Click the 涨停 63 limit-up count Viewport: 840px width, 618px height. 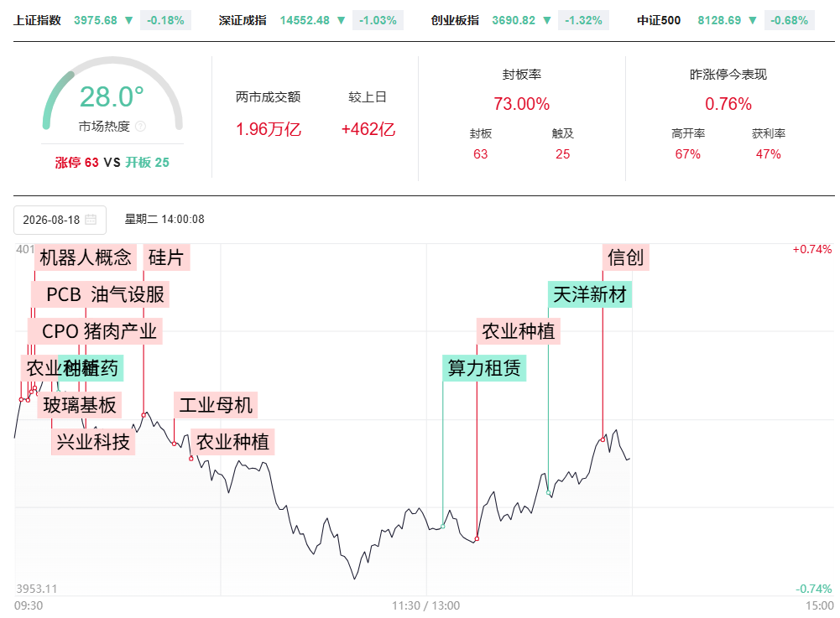coord(76,163)
